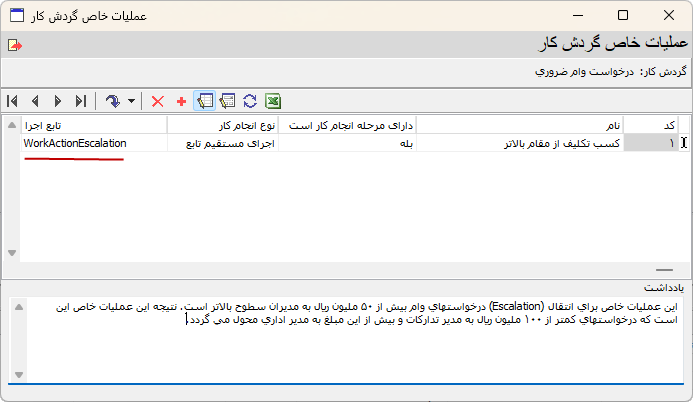Viewport: 693px width, 402px height.
Task: Jump to the last record
Action: point(80,101)
